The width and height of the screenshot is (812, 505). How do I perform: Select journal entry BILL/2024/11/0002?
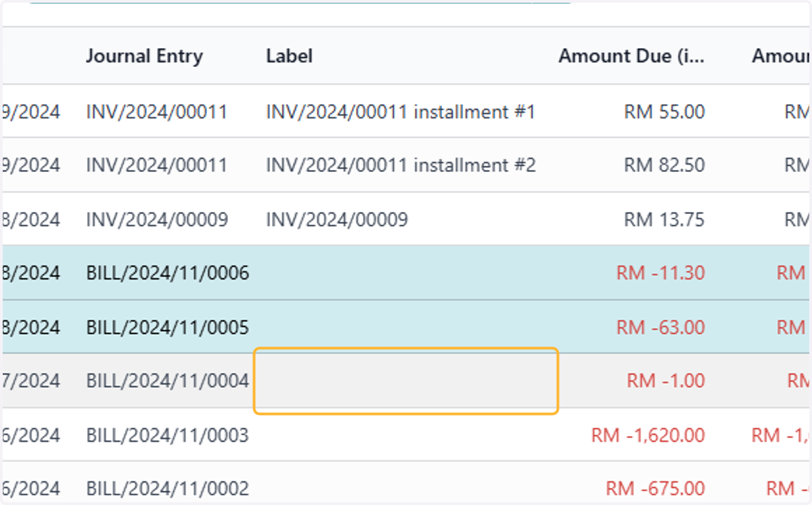168,488
